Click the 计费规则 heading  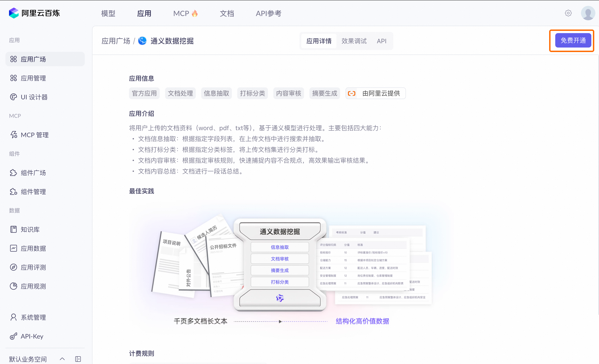141,353
